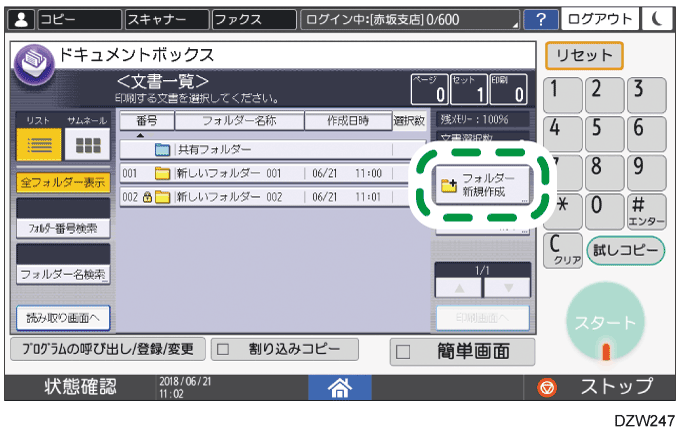This screenshot has width=679, height=431.
Task: Switch to thumbnail view (サムネール)
Action: (x=87, y=145)
